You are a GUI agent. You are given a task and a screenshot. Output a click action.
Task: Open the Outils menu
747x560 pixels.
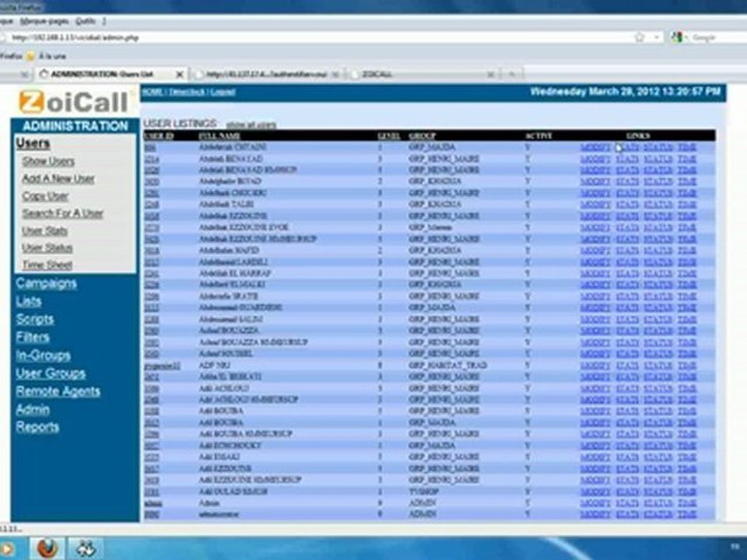click(86, 22)
